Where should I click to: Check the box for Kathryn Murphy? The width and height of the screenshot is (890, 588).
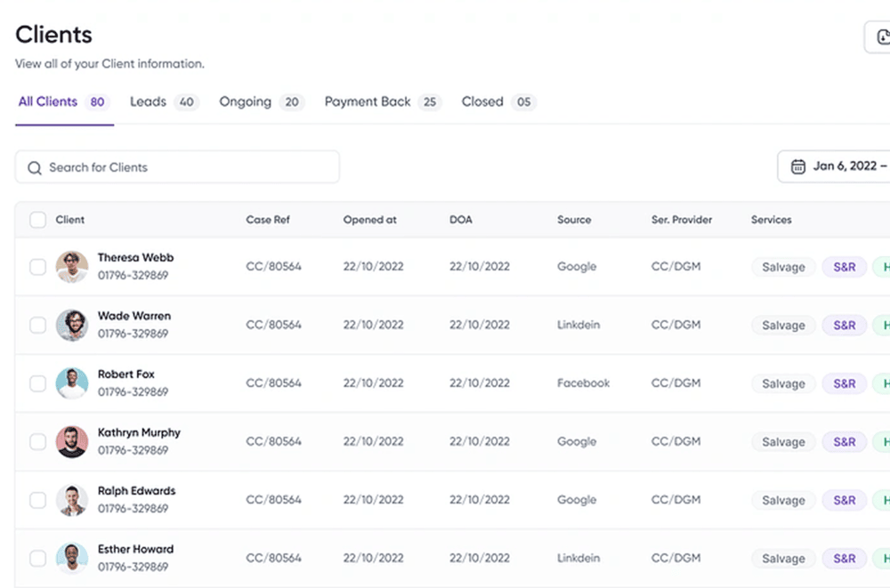pyautogui.click(x=38, y=441)
